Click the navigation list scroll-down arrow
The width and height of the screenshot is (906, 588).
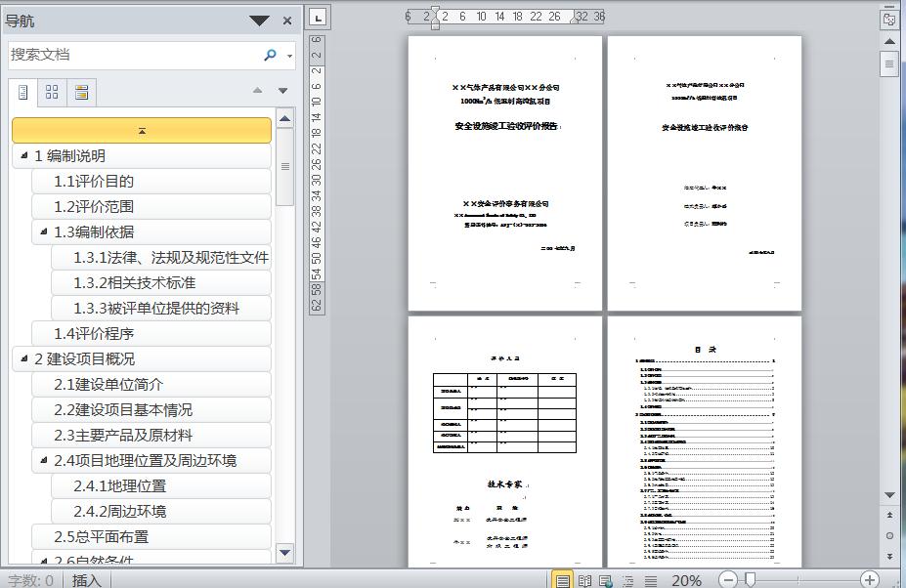(x=284, y=553)
